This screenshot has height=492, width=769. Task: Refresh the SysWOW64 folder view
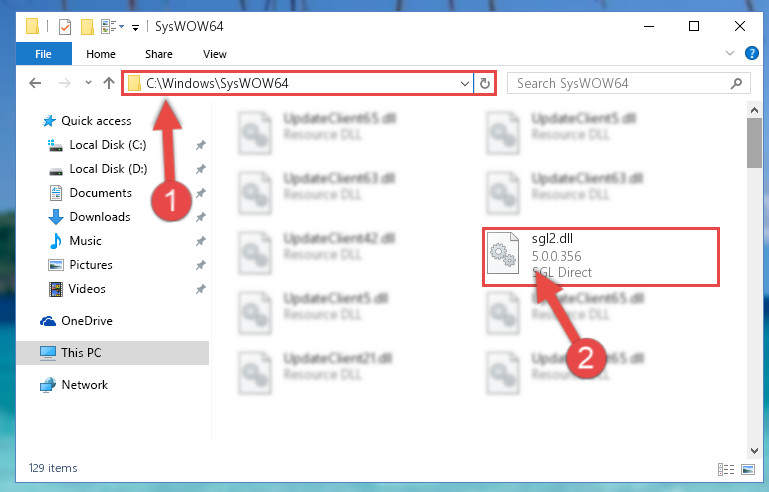coord(485,83)
